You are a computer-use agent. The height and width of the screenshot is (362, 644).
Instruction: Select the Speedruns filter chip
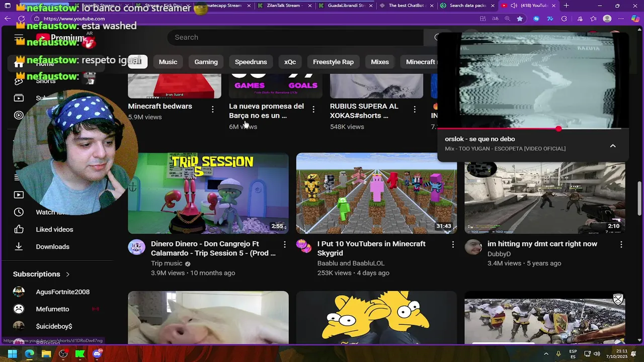(x=251, y=62)
